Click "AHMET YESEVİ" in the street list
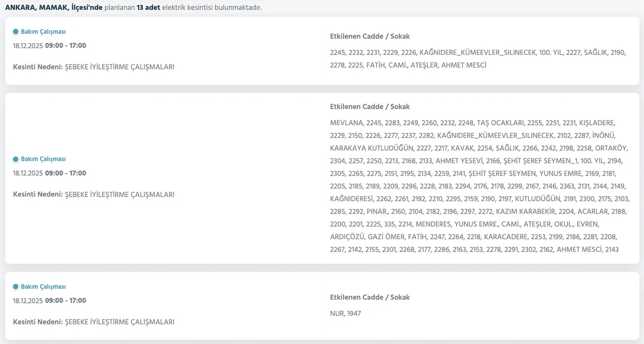The width and height of the screenshot is (644, 344). click(457, 161)
